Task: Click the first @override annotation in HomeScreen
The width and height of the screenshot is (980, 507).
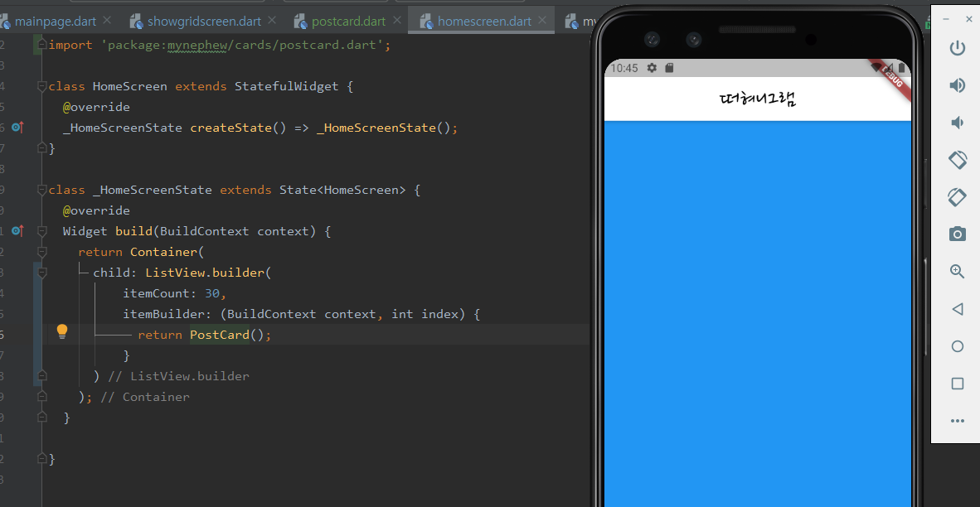Action: point(96,107)
